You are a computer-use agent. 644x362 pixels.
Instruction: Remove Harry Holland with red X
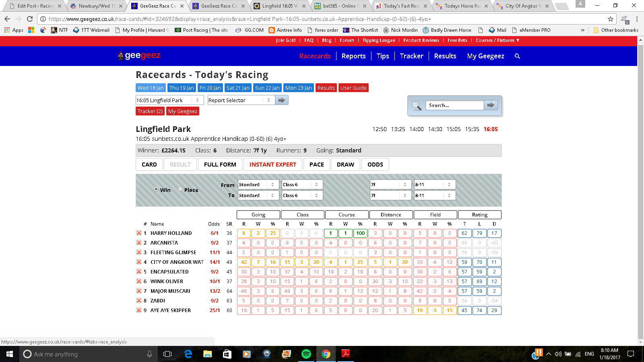click(139, 233)
